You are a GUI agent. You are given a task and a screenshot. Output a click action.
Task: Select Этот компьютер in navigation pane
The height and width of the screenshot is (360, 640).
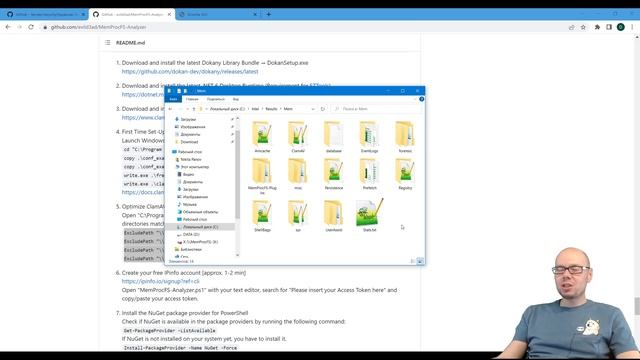[194, 167]
